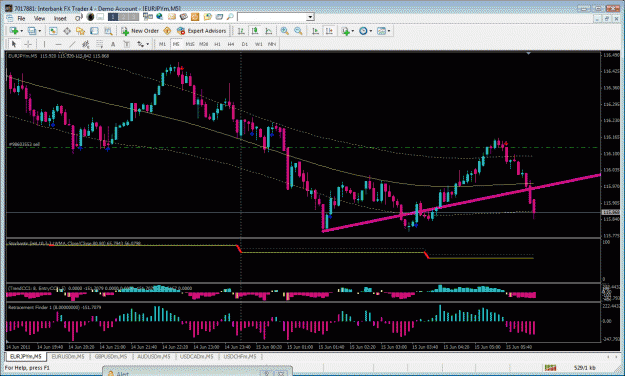Open the Terminal window icon

coord(94,31)
